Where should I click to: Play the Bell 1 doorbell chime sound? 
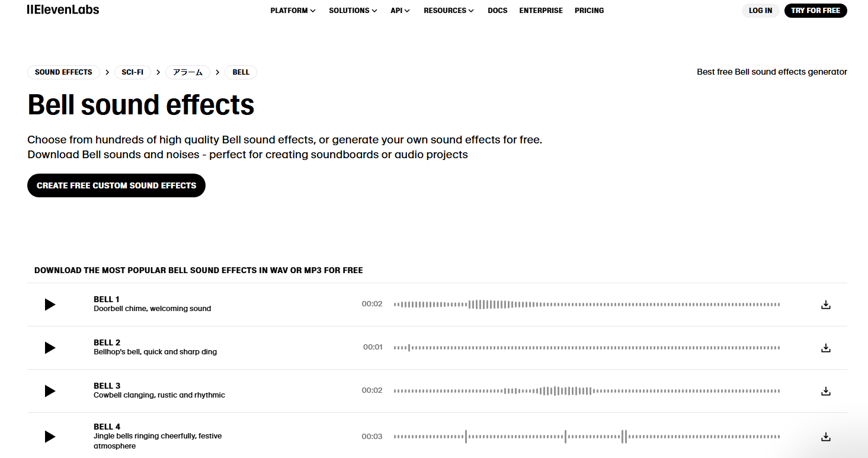[50, 305]
